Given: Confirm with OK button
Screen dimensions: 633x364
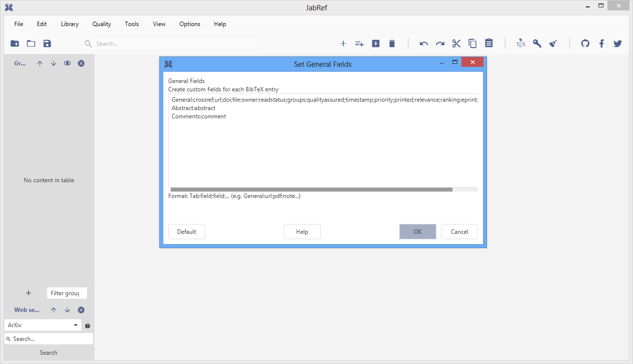Looking at the screenshot, I should tap(418, 232).
